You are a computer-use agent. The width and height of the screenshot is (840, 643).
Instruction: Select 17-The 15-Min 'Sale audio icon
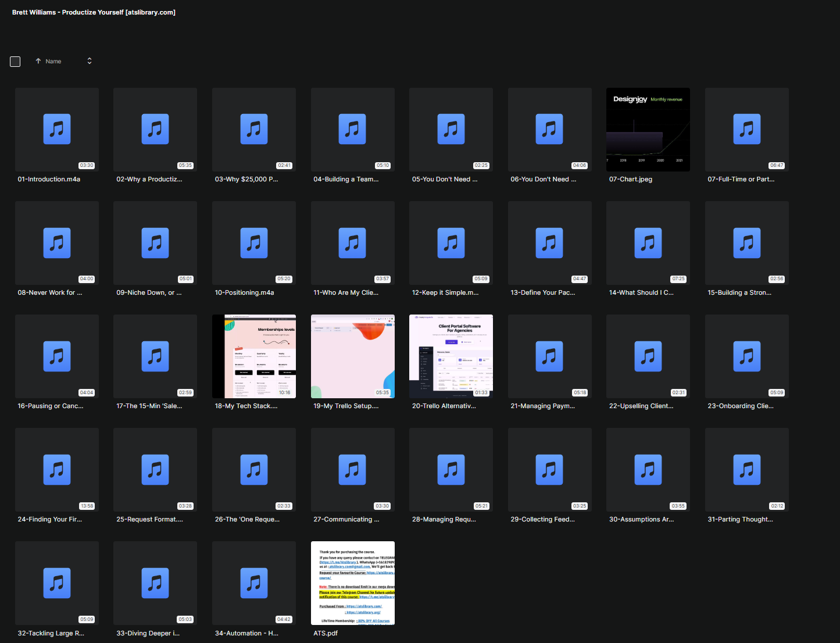point(155,356)
